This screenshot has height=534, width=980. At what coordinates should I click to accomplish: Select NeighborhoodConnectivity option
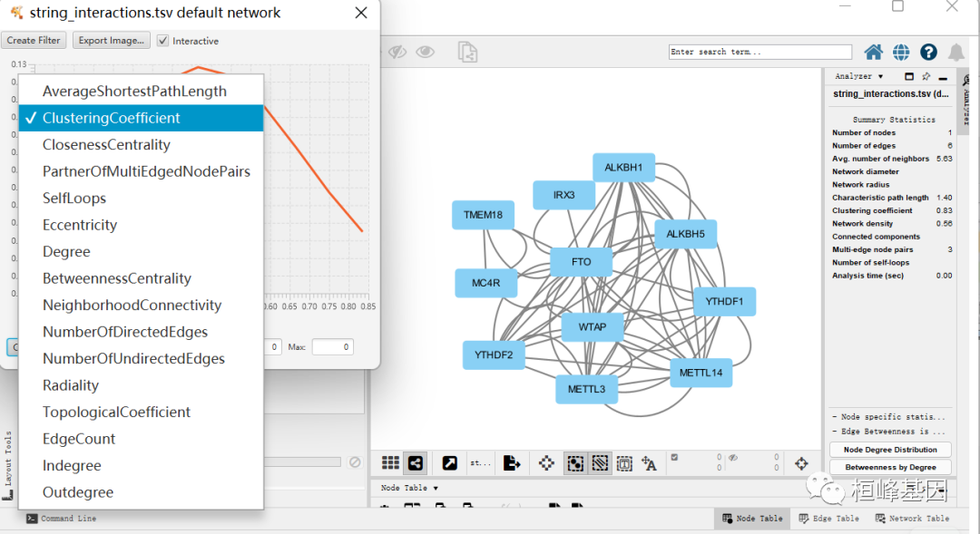tap(142, 306)
